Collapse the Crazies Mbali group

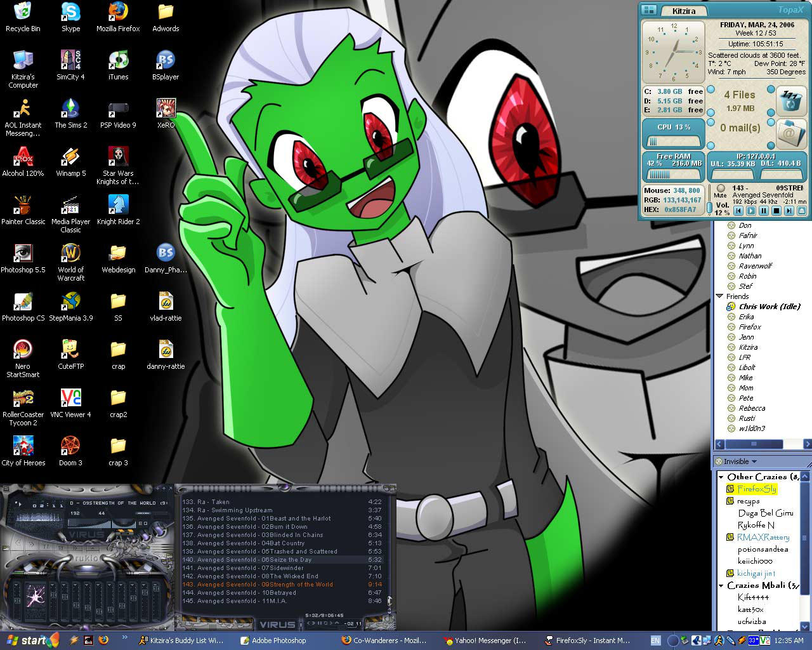click(721, 585)
